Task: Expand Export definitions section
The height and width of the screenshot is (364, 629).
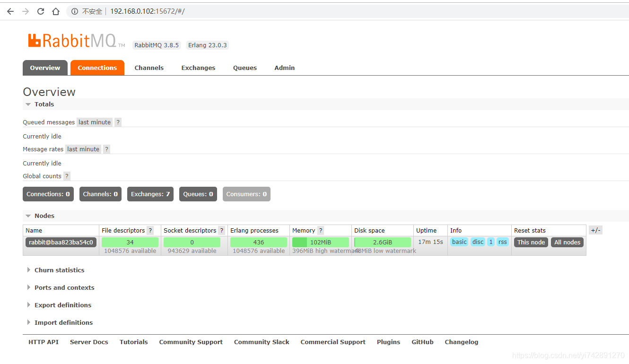Action: pyautogui.click(x=63, y=305)
